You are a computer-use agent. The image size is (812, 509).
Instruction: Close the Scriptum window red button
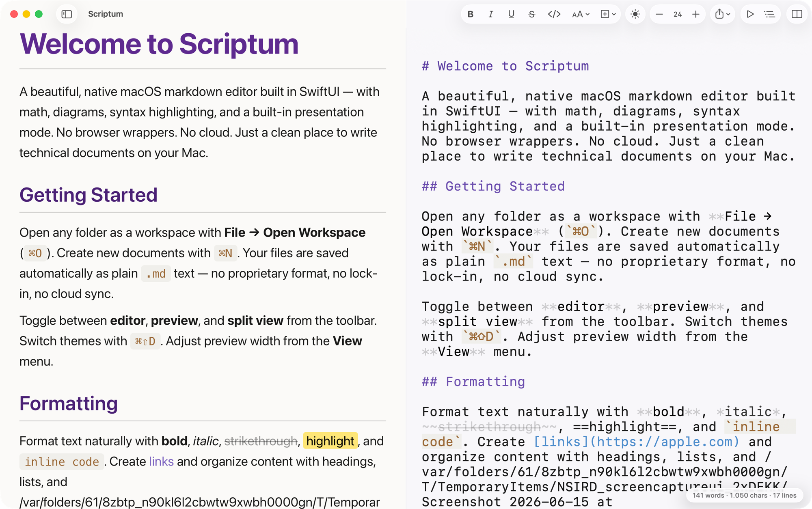[x=14, y=14]
